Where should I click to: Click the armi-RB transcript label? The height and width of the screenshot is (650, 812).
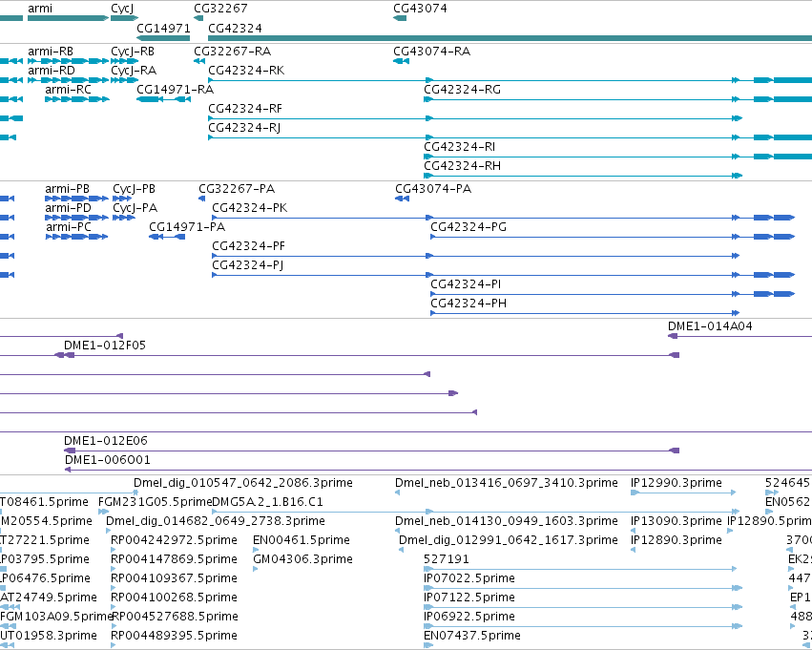[51, 52]
